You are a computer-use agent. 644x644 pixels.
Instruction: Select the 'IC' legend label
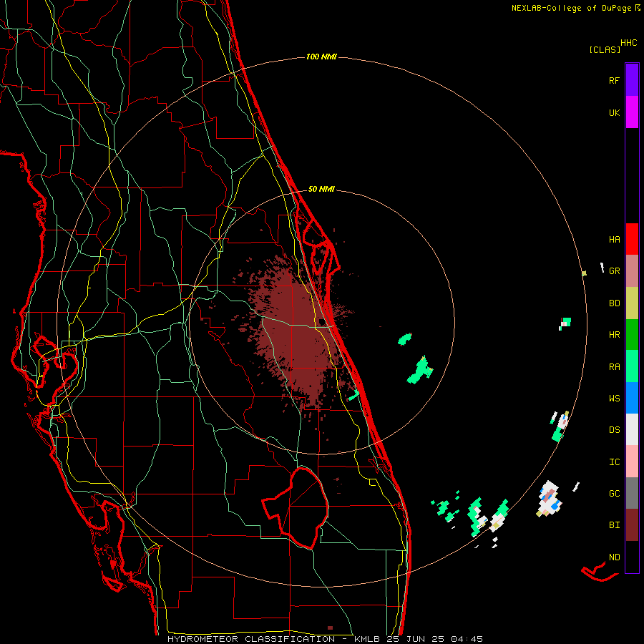point(614,462)
